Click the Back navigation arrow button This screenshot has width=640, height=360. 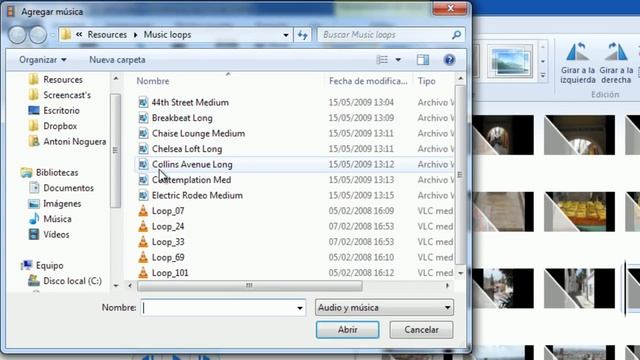pos(18,35)
